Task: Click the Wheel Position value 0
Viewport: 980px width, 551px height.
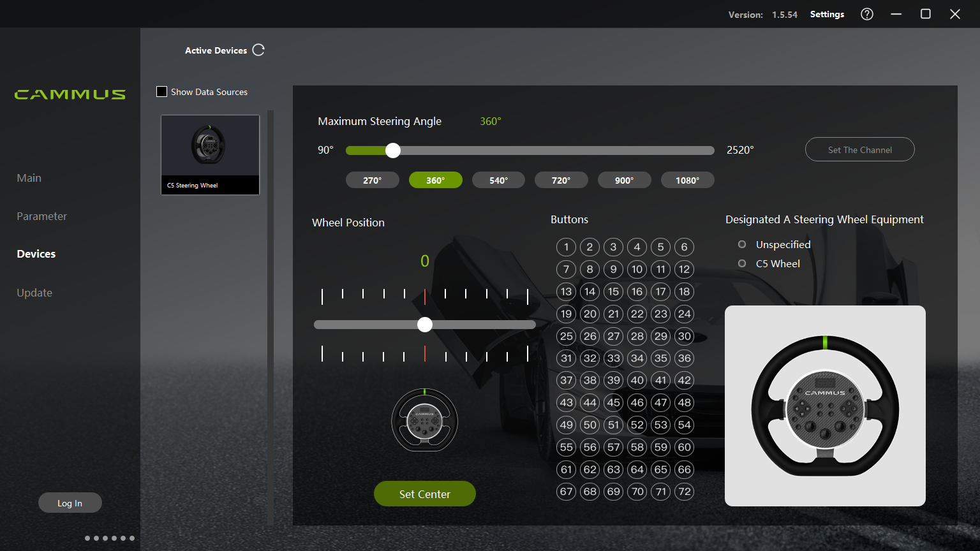Action: [x=425, y=261]
